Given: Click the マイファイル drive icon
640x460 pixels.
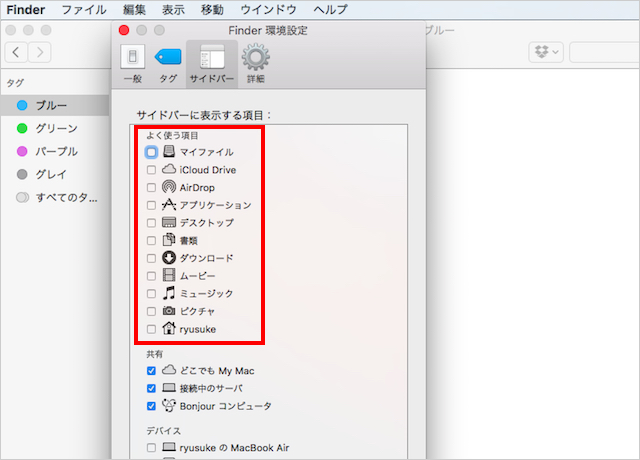Looking at the screenshot, I should (169, 151).
